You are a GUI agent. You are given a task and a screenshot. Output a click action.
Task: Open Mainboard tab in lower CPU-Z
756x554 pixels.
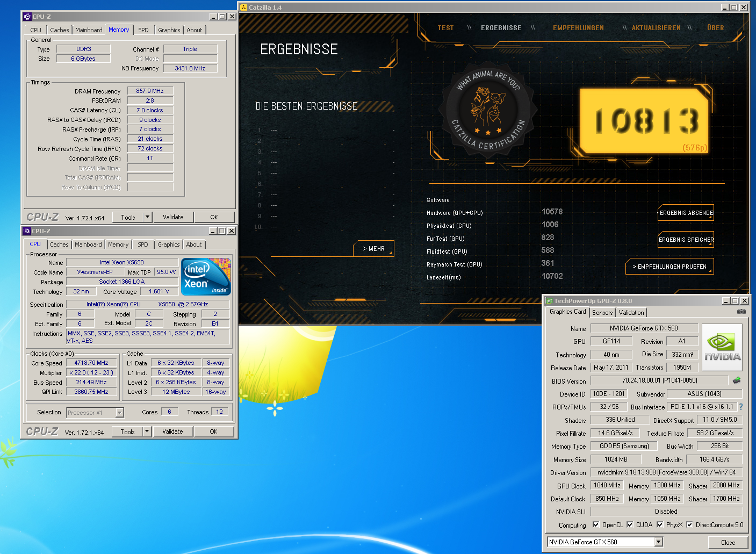[88, 244]
